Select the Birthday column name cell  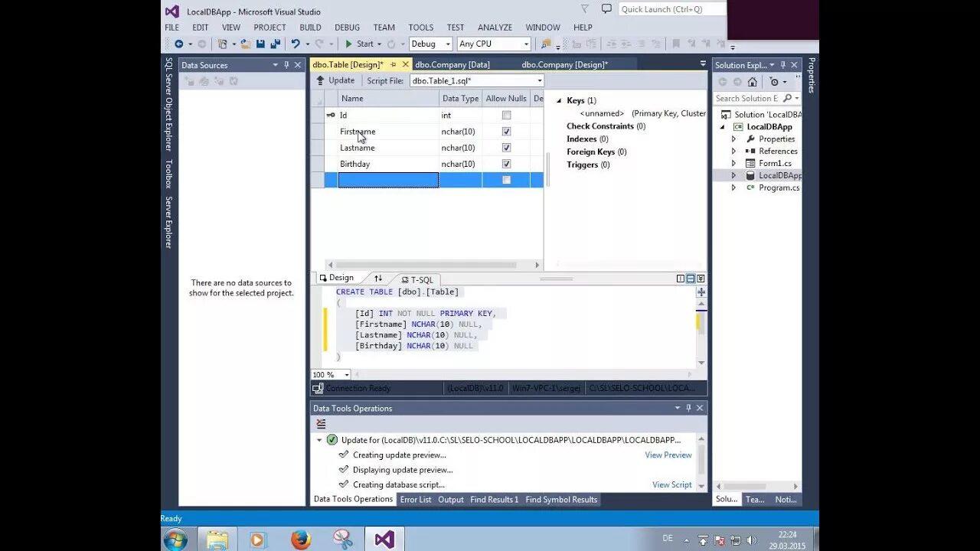(x=388, y=164)
